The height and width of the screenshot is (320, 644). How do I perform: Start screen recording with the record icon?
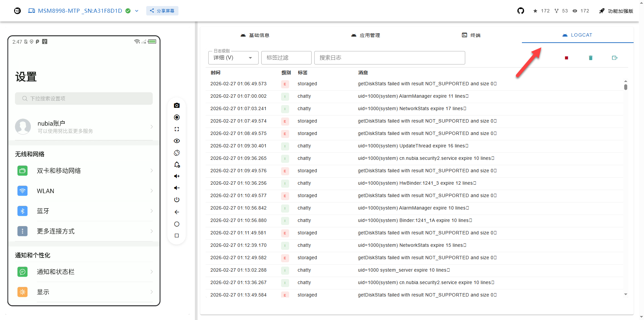[x=177, y=117]
